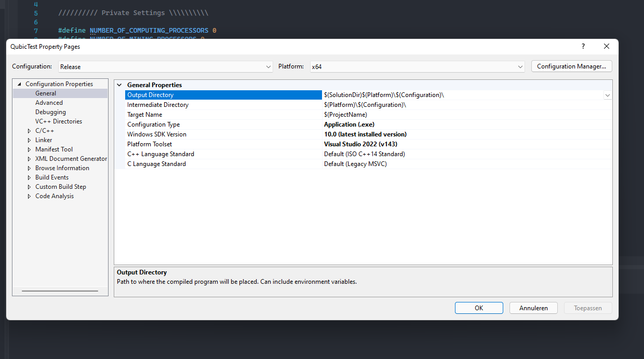The height and width of the screenshot is (359, 644).
Task: Expand the Build Events node arrow
Action: pos(30,177)
